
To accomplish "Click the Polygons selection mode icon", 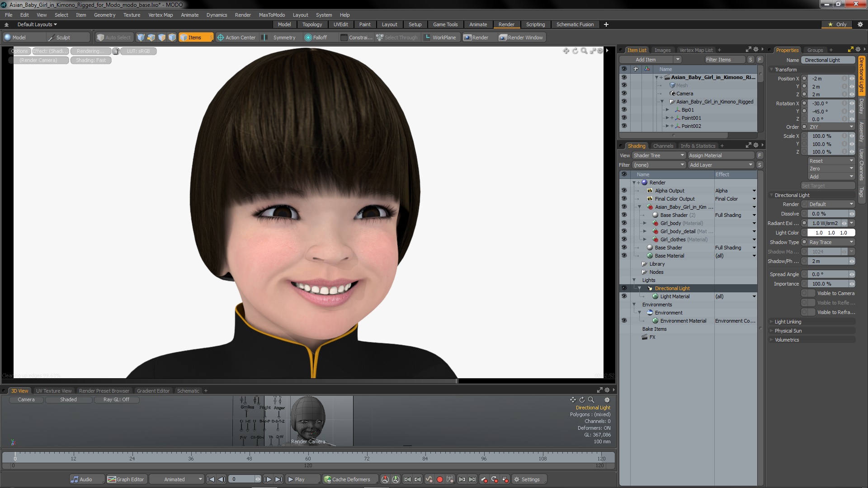I will (161, 38).
